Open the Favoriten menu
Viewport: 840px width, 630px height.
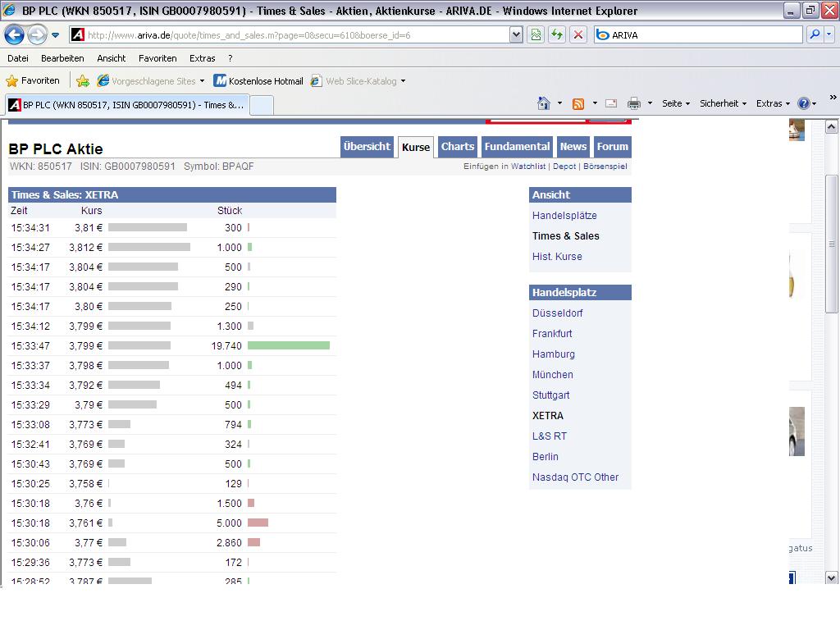[157, 58]
